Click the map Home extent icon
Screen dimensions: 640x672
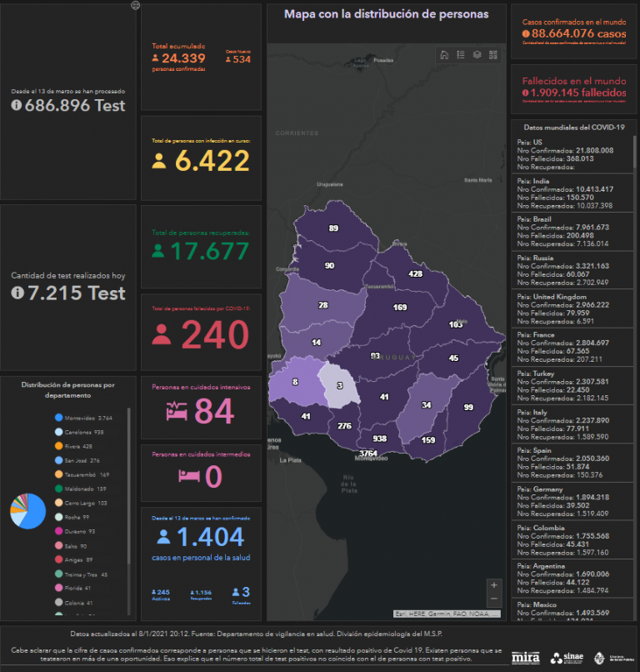[445, 55]
